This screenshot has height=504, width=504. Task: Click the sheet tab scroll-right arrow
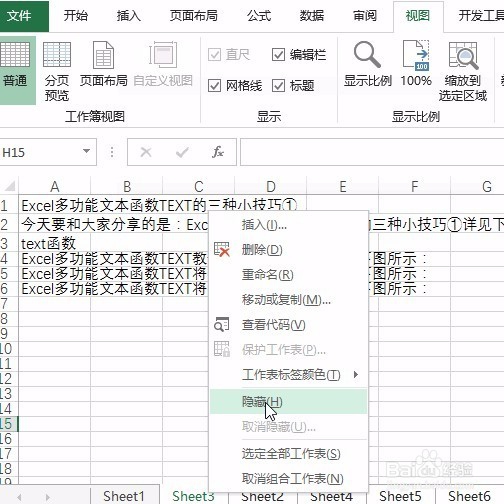(47, 497)
